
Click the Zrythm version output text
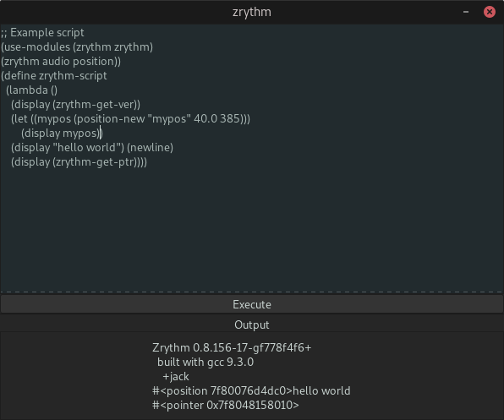(x=232, y=348)
